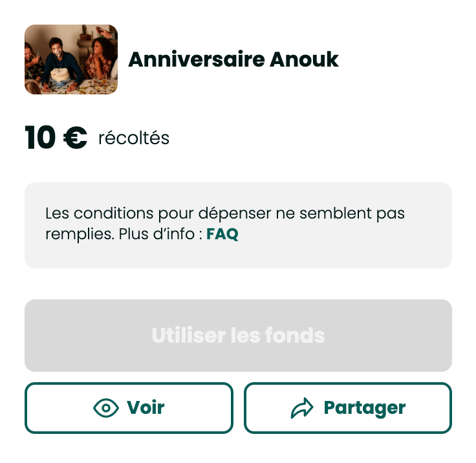Click the cake in the party photo

[x=60, y=78]
